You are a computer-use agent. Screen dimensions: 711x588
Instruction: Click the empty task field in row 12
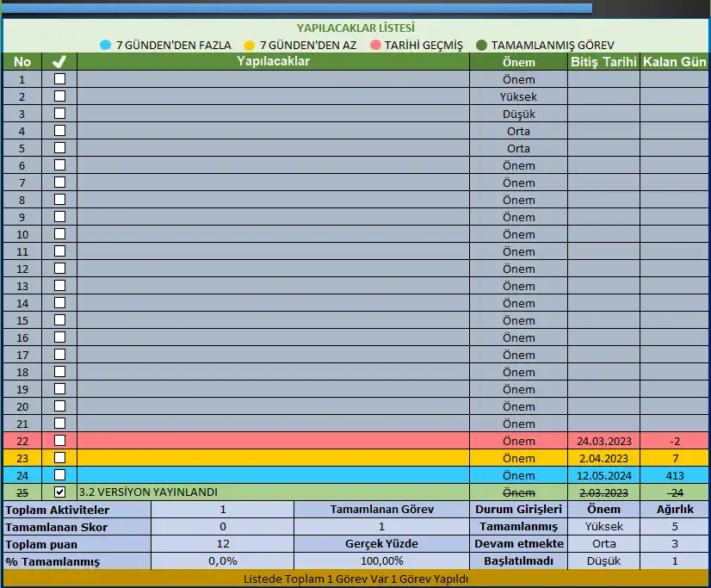[x=273, y=269]
